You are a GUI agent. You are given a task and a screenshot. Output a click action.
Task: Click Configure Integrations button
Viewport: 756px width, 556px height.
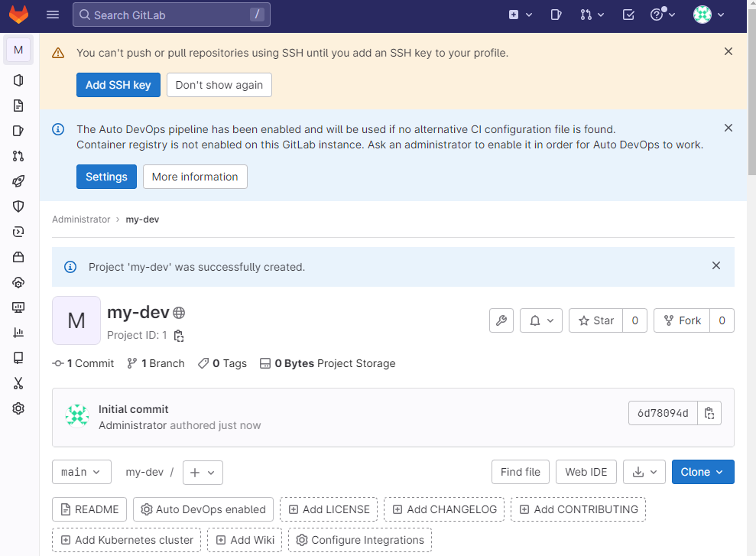point(360,540)
